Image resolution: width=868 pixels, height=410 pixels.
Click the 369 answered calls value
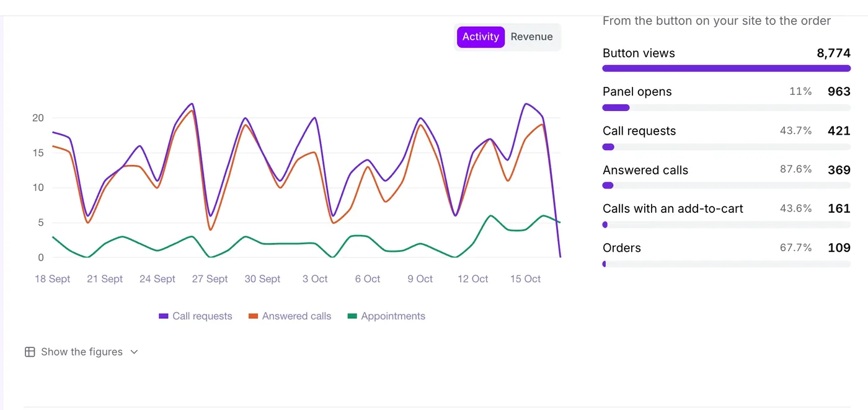[x=839, y=170]
